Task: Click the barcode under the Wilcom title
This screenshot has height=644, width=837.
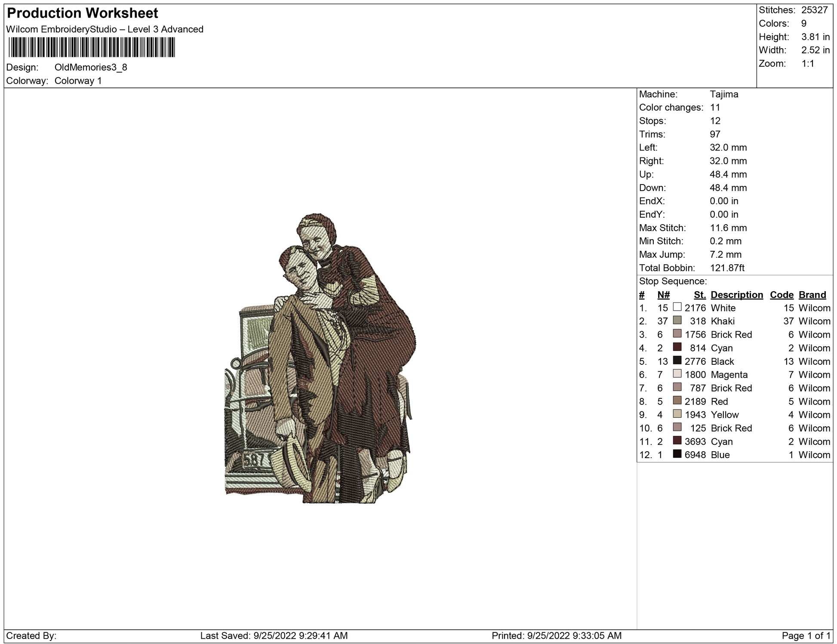Action: point(92,47)
